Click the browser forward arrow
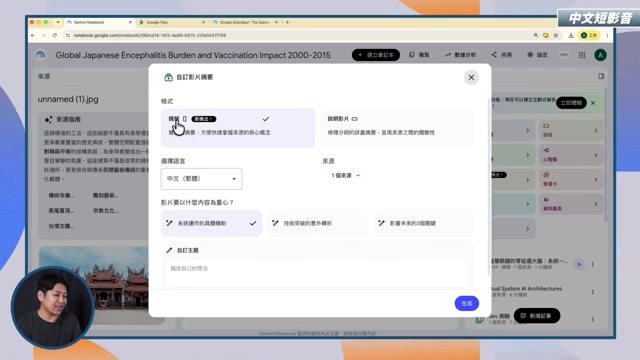Screen dimensions: 640x360 pos(44,36)
